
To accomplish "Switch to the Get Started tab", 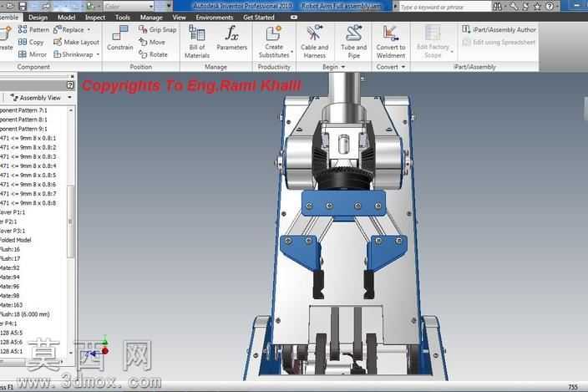I will [258, 18].
